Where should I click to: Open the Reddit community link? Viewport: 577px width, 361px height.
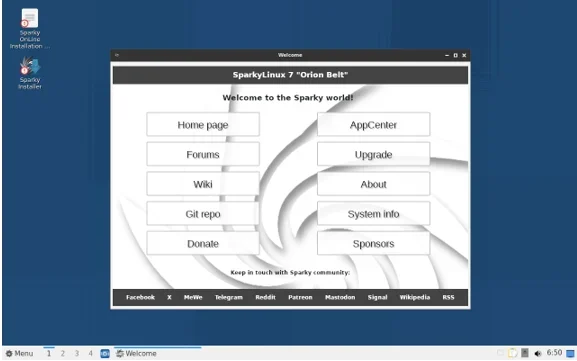[265, 297]
